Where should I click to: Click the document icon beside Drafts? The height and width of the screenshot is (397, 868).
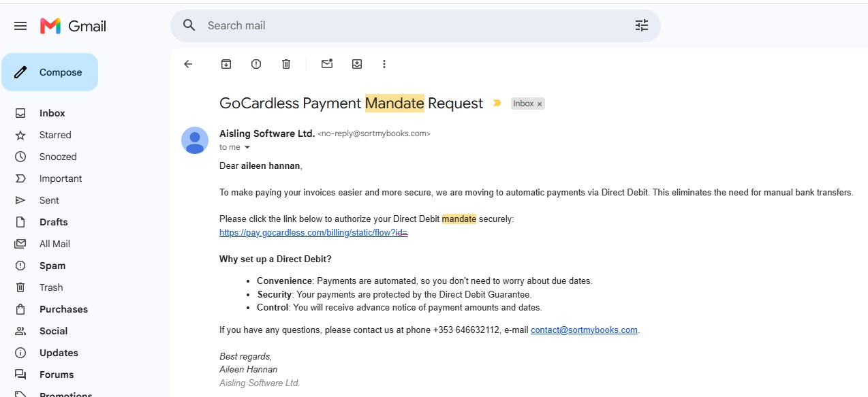(20, 222)
